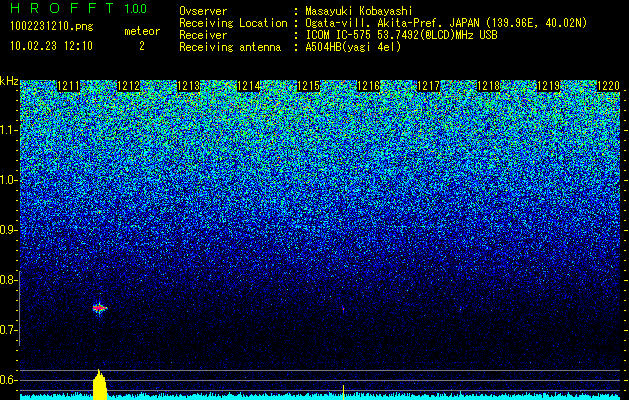Viewport: 629px width, 400px height.
Task: Click the 1220 time marker
Action: pyautogui.click(x=609, y=86)
